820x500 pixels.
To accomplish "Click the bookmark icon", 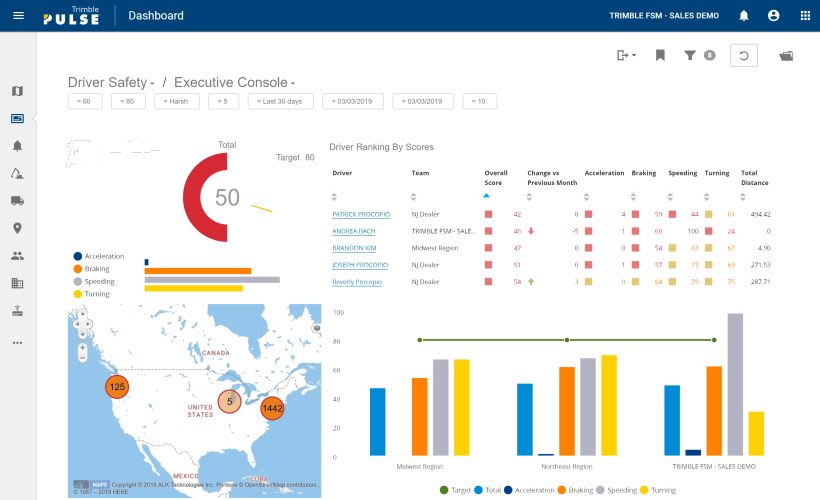I will (660, 55).
